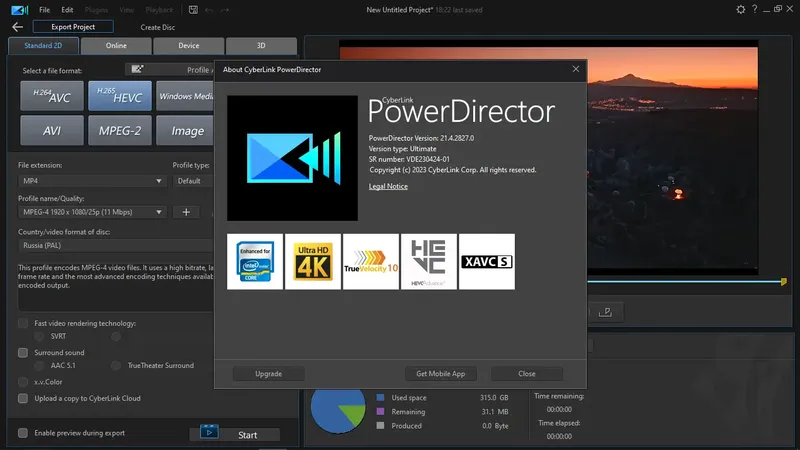The height and width of the screenshot is (450, 800).
Task: Click Get Mobile App button
Action: (x=441, y=373)
